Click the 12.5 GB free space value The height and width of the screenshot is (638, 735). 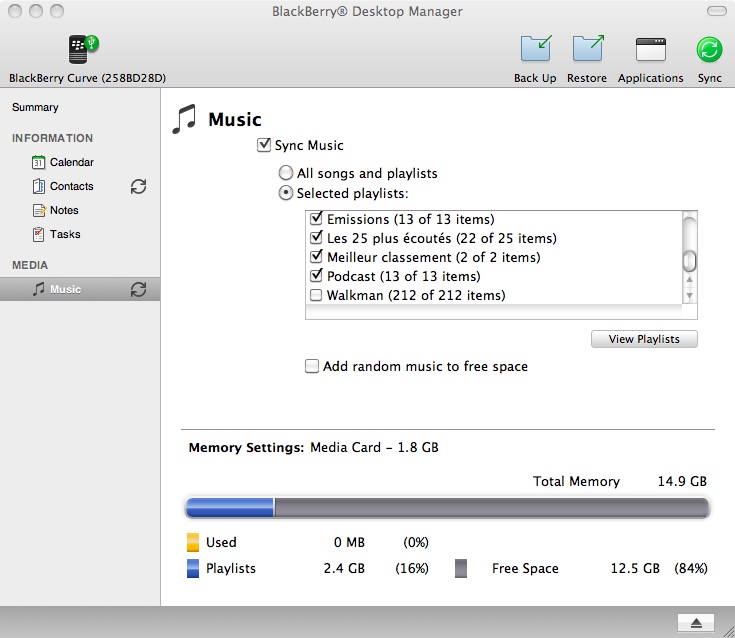(635, 569)
